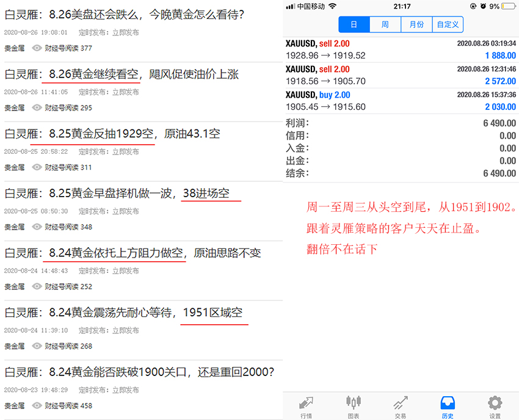Open the 设置 settings gear icon

coord(495,406)
